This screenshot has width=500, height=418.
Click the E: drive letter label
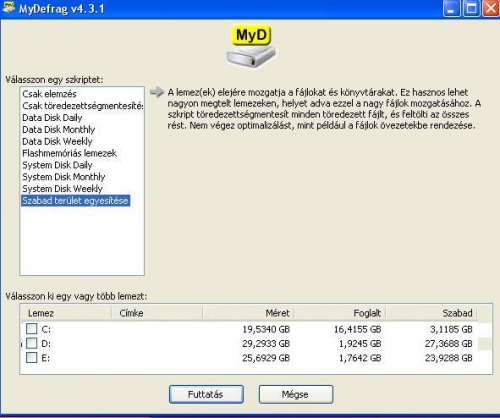pos(46,358)
